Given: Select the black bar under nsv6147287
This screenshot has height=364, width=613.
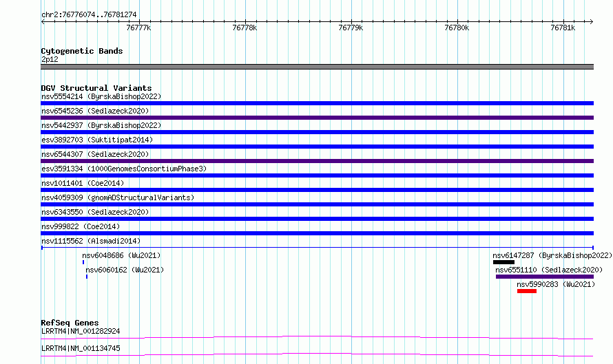Looking at the screenshot, I should (503, 262).
